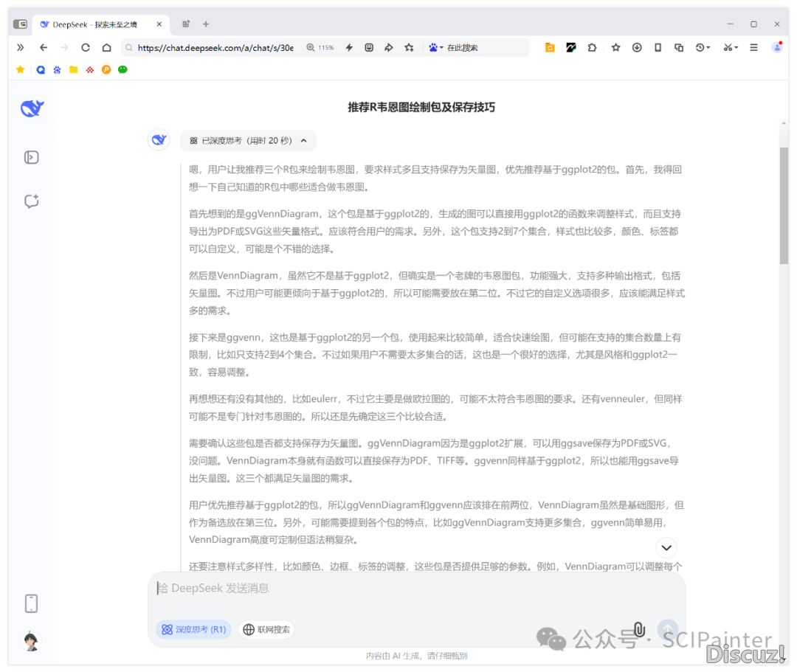Open the sidebar expand panel icon

click(32, 157)
